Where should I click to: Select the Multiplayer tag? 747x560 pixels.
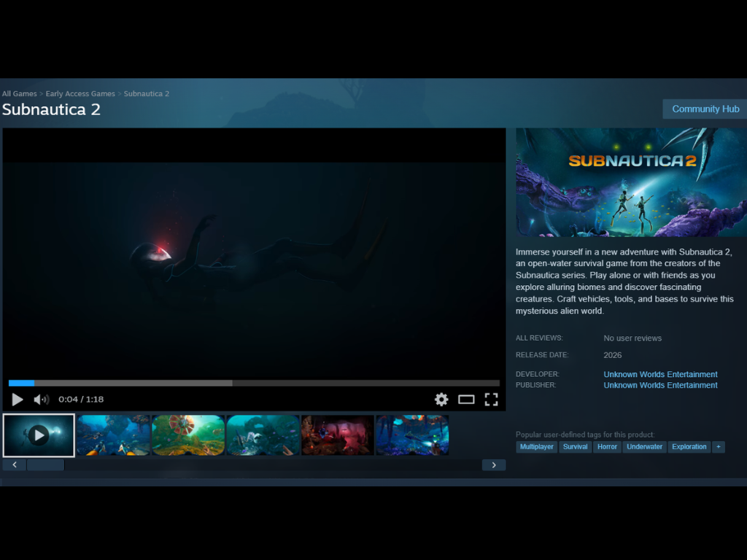click(536, 446)
